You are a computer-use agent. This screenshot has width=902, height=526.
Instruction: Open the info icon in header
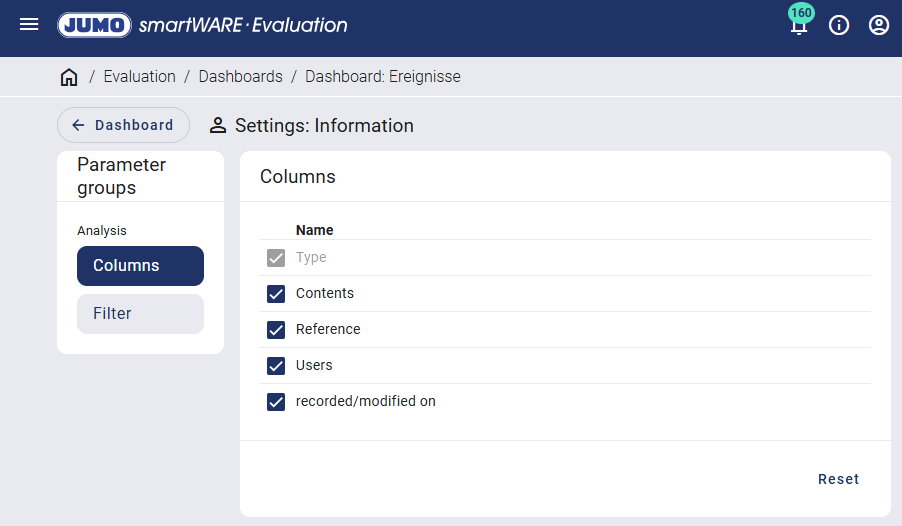click(839, 25)
